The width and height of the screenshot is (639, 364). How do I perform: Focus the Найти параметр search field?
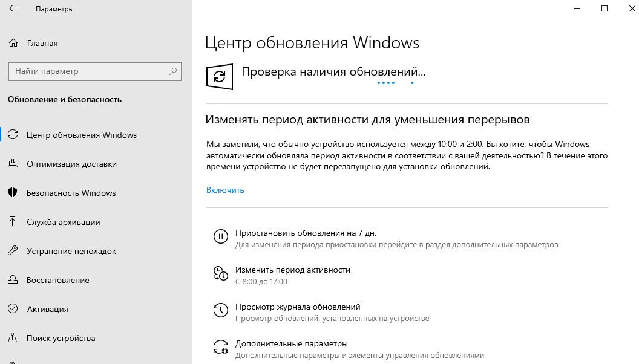[x=94, y=71]
